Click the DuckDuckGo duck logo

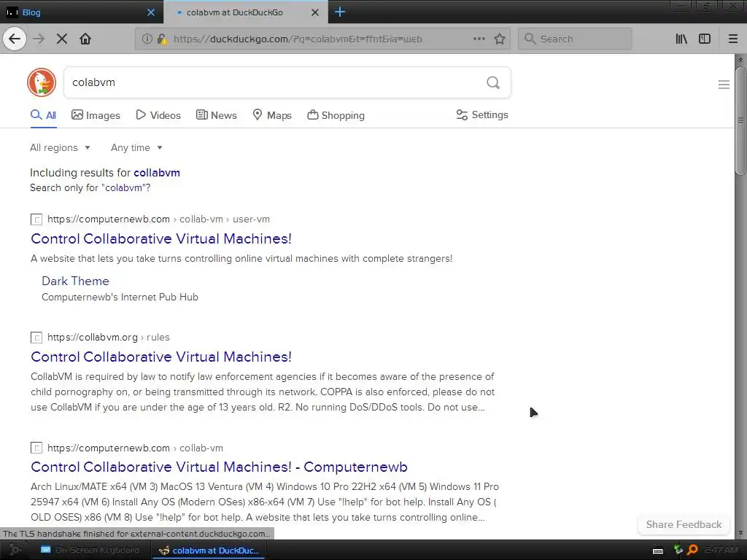(42, 82)
